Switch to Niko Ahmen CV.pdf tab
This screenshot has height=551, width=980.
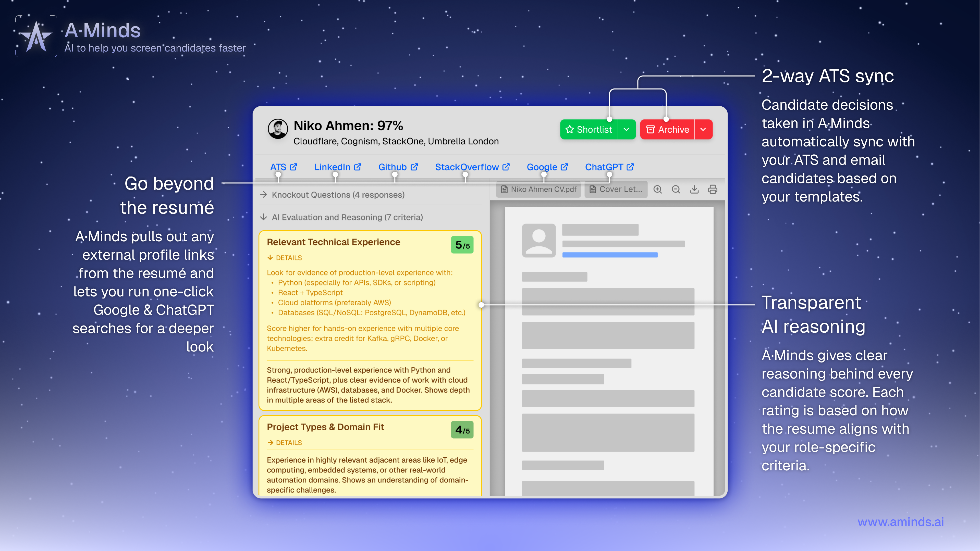pos(539,189)
